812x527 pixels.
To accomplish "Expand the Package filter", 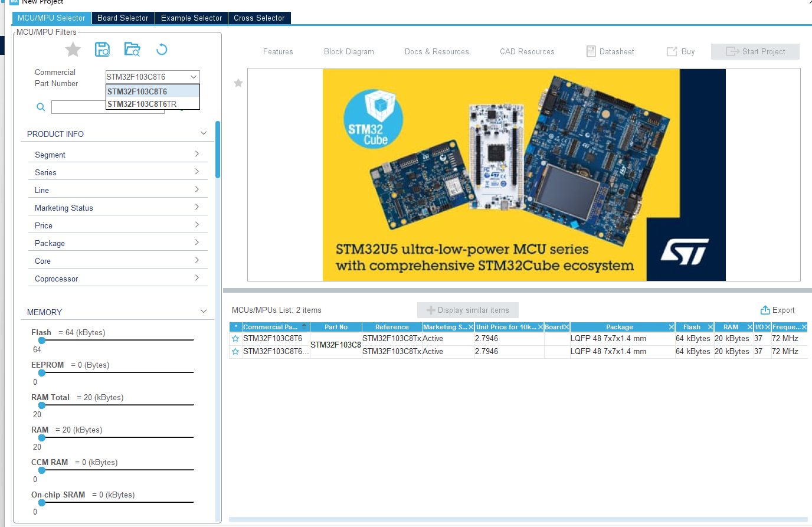I will (x=197, y=243).
